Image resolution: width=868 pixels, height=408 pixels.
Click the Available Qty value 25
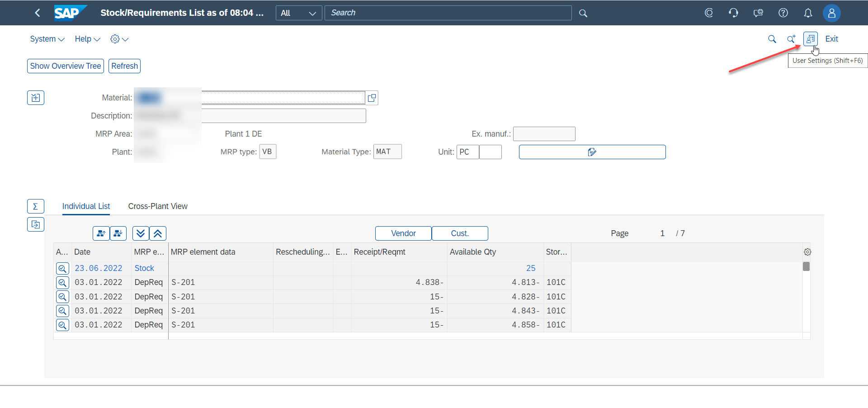point(531,268)
